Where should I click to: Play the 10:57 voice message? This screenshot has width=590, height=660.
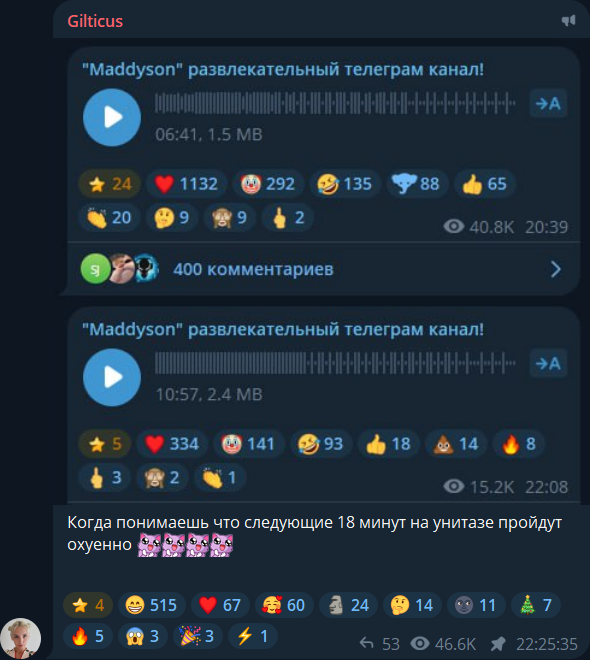pyautogui.click(x=112, y=377)
